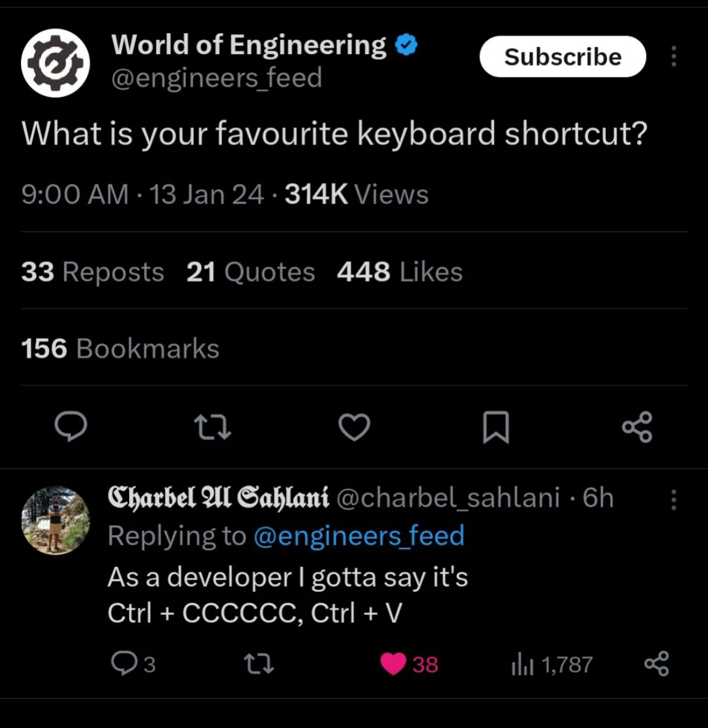Click the Subscribe button
This screenshot has height=728, width=708.
pyautogui.click(x=563, y=57)
